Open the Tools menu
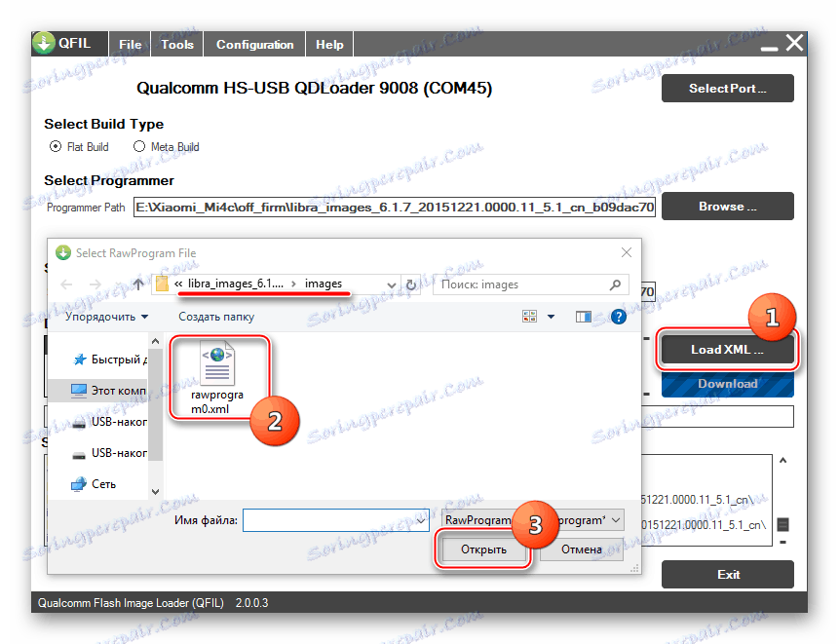 coord(176,43)
